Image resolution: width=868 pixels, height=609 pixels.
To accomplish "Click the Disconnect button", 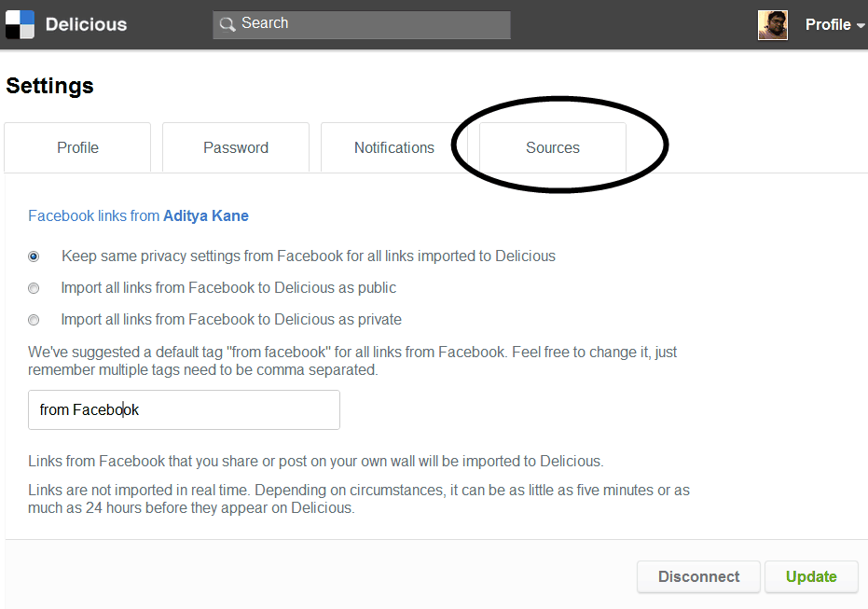I will [698, 577].
